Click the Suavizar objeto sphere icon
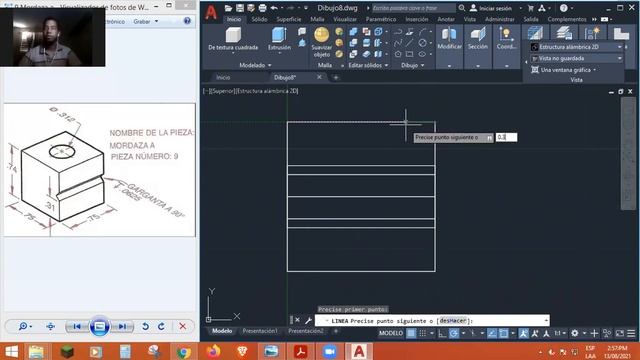Screen dimensions: 640x360 point(322,35)
